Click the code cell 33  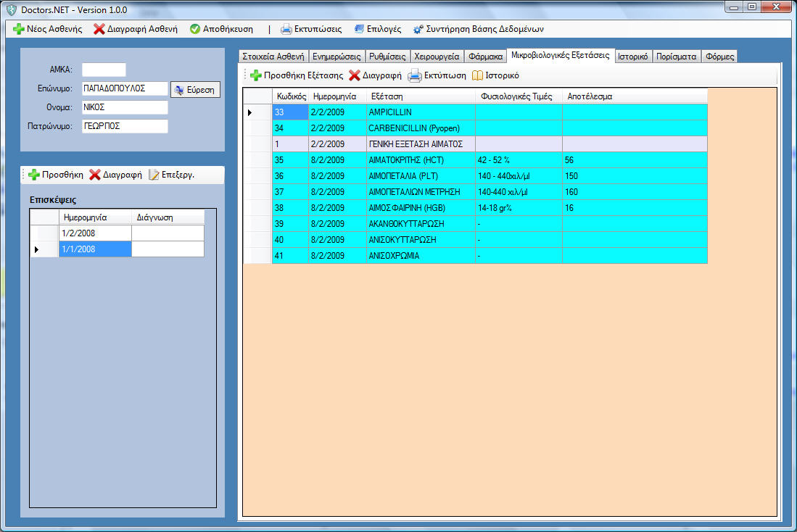point(290,112)
